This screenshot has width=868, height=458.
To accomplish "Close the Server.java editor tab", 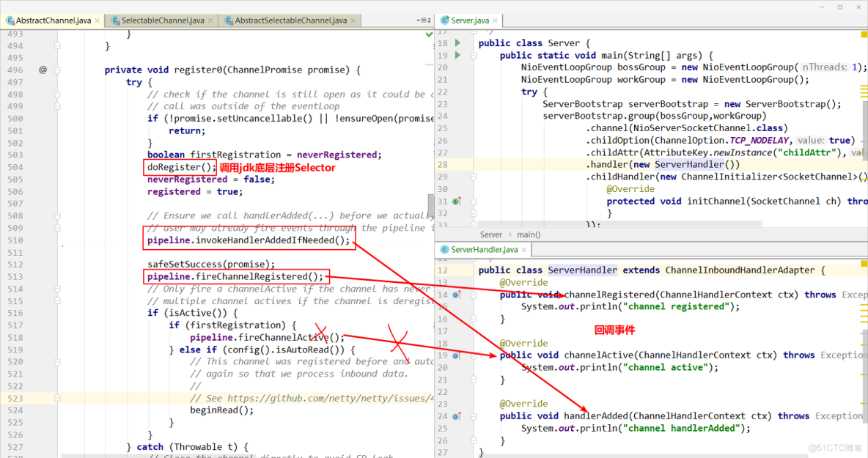I will (496, 21).
